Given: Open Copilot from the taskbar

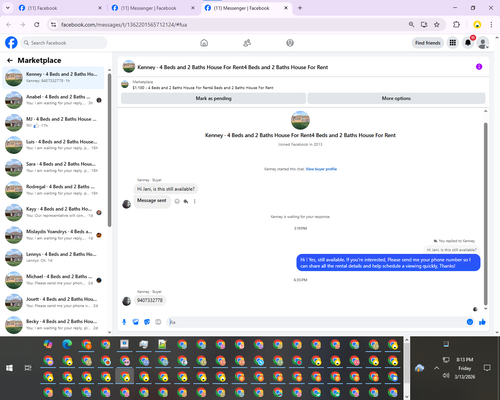Looking at the screenshot, I should (x=48, y=344).
